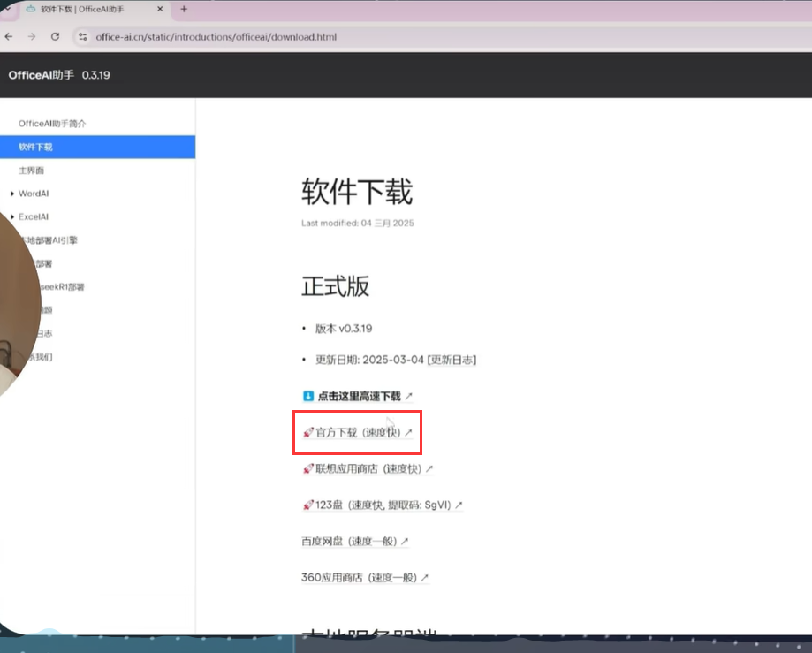Click the 0.3.19 version number in header
The width and height of the screenshot is (812, 653).
[95, 75]
